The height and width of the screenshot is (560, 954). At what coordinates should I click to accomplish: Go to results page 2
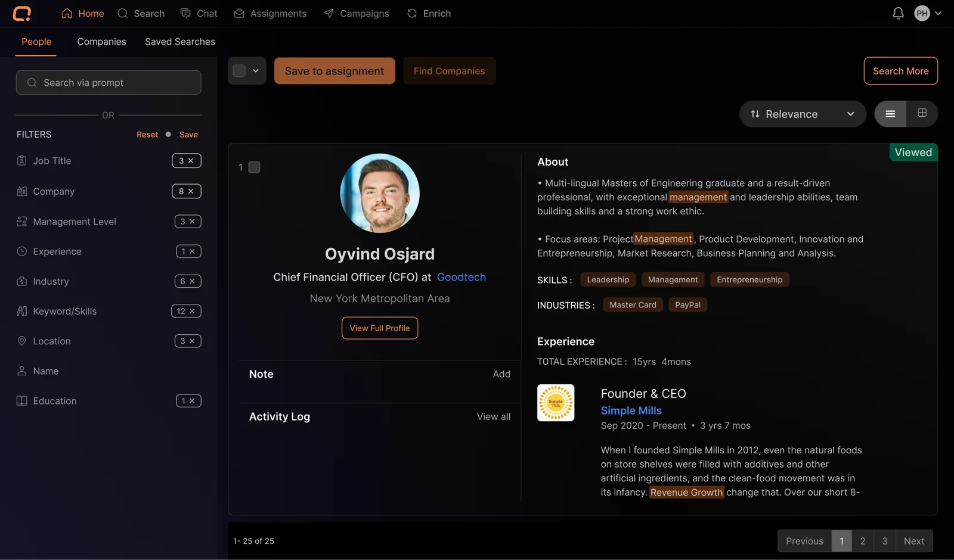pos(863,541)
